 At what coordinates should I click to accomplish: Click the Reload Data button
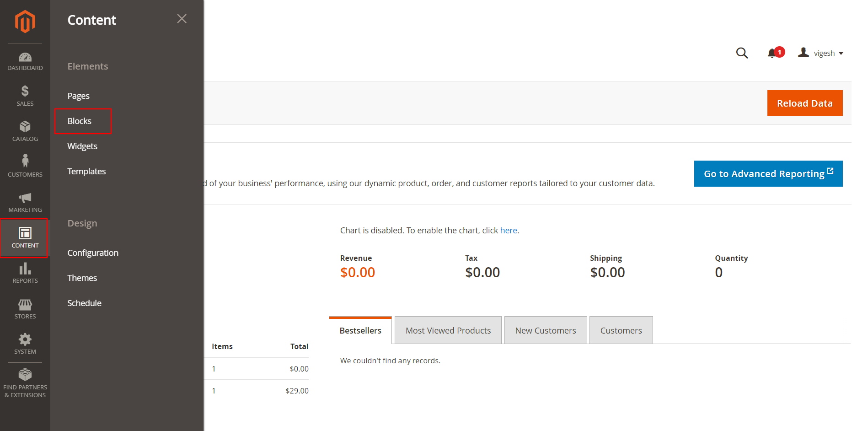pos(805,103)
